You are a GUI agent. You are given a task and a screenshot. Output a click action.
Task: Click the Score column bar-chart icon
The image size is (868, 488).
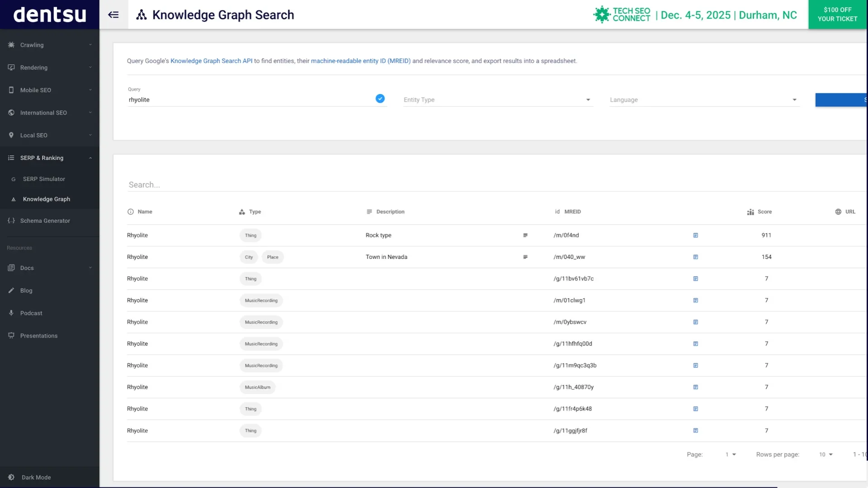pyautogui.click(x=750, y=212)
